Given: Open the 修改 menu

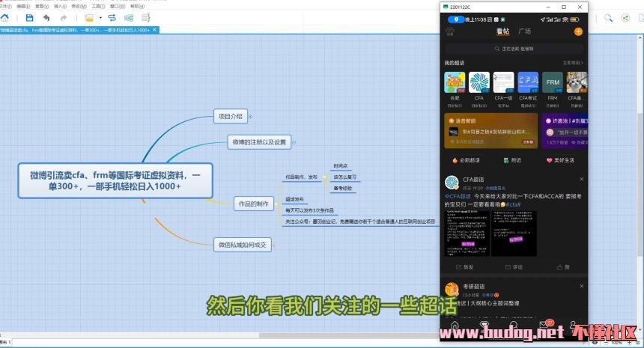Looking at the screenshot, I should click(79, 6).
